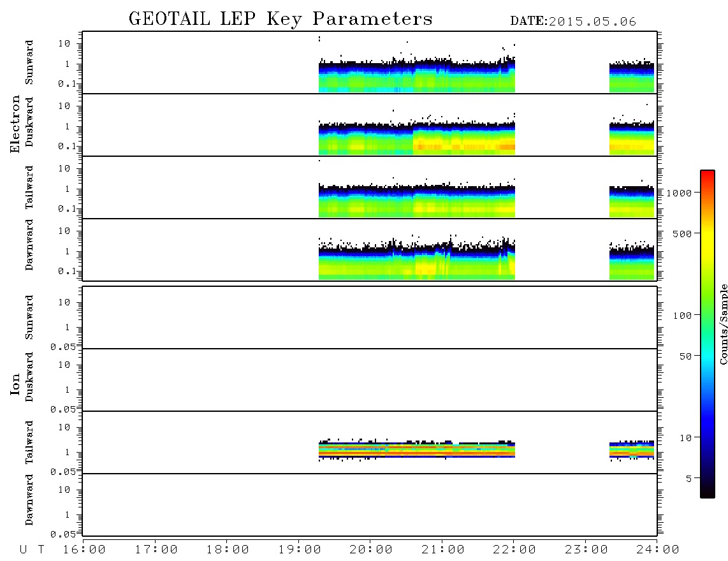Image resolution: width=728 pixels, height=561 pixels.
Task: Click the Electron "Duskward" panel label
Action: (x=29, y=122)
